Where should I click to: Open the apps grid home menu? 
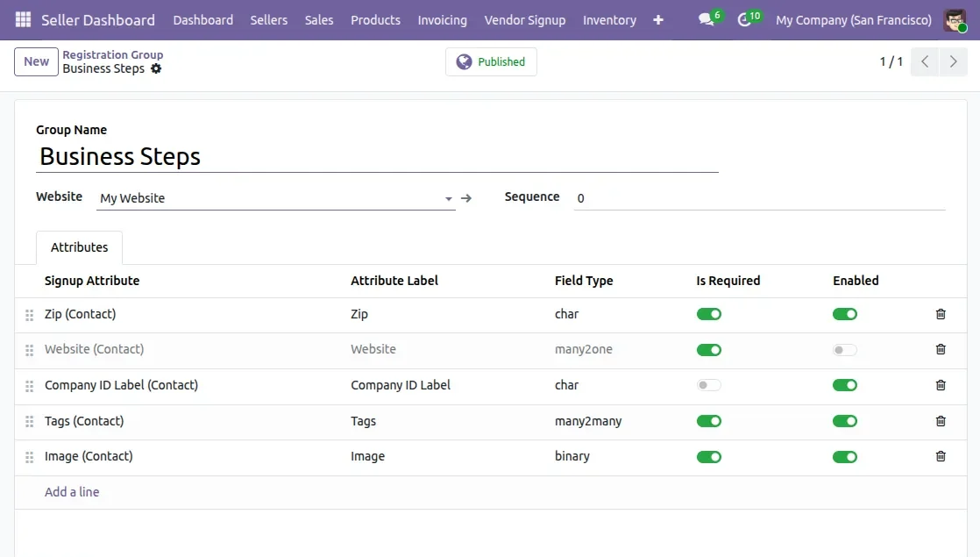coord(23,20)
